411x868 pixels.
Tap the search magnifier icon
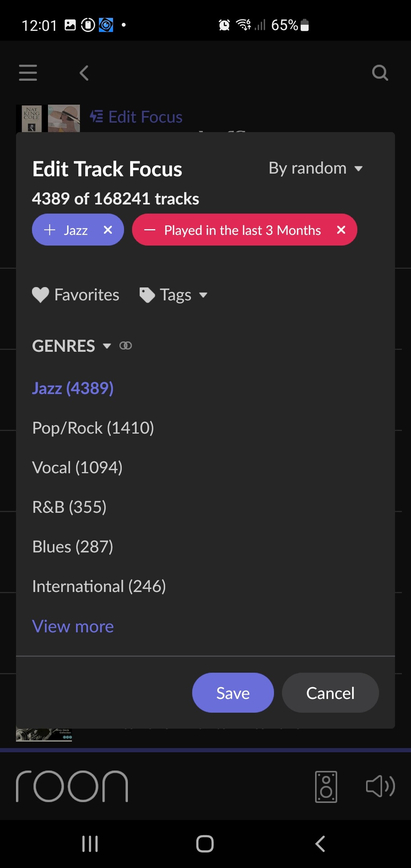[x=380, y=73]
